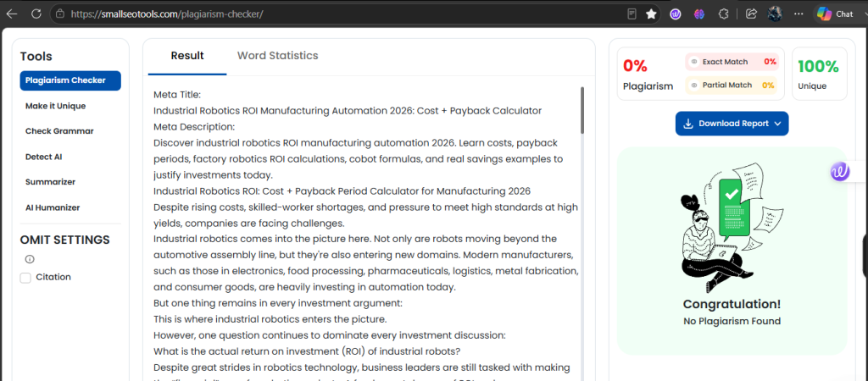Open the Summarizer tool

click(x=50, y=182)
